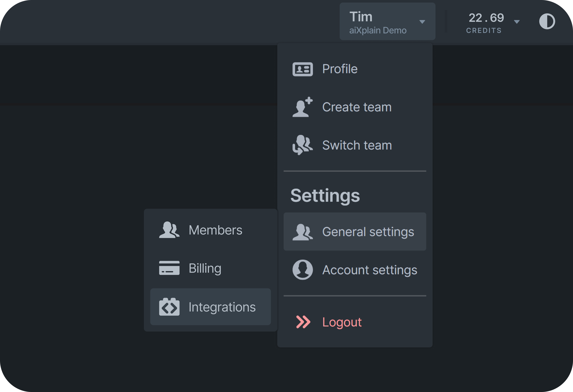Click the Profile ID card icon
573x392 pixels.
tap(302, 69)
